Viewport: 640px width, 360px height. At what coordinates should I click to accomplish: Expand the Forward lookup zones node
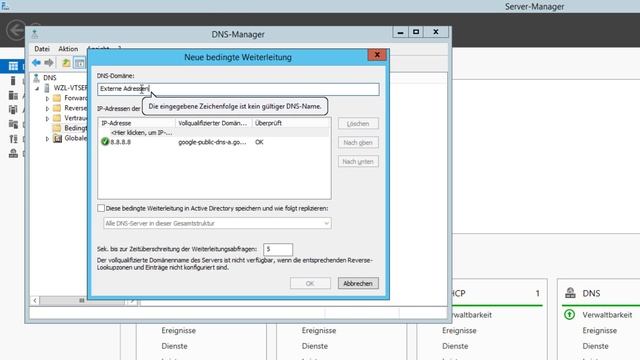click(47, 98)
